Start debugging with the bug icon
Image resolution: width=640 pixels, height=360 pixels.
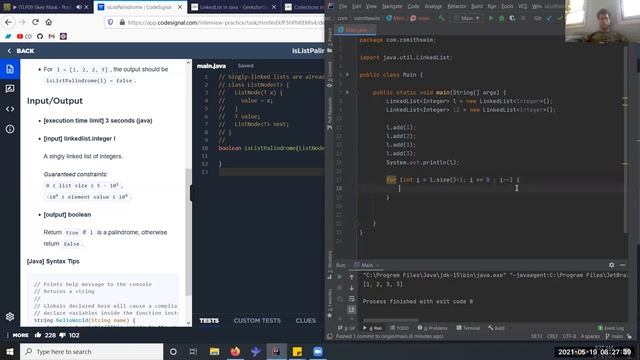pyautogui.click(x=502, y=18)
